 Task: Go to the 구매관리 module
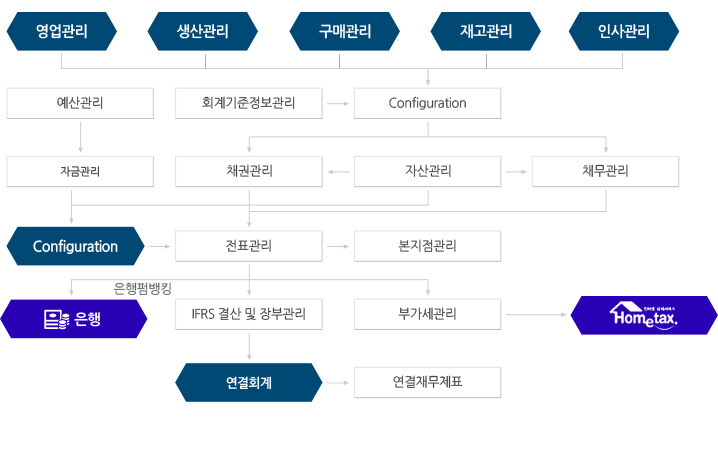(x=345, y=31)
